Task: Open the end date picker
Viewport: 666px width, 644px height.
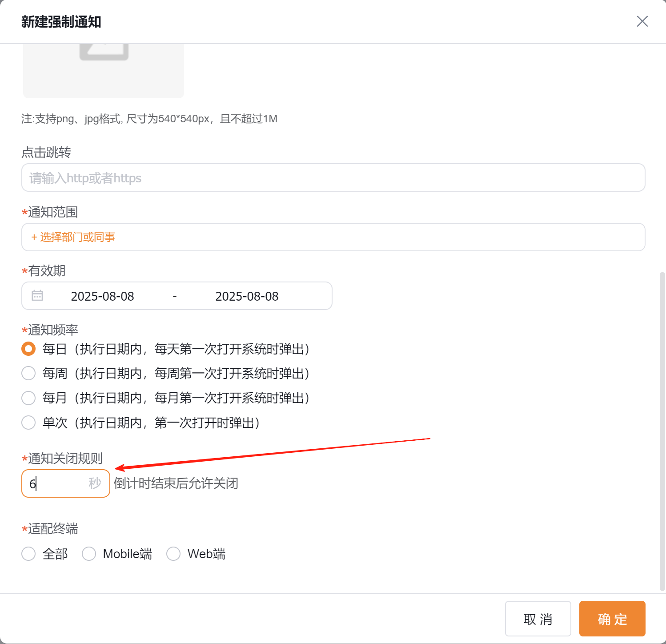Action: 247,296
